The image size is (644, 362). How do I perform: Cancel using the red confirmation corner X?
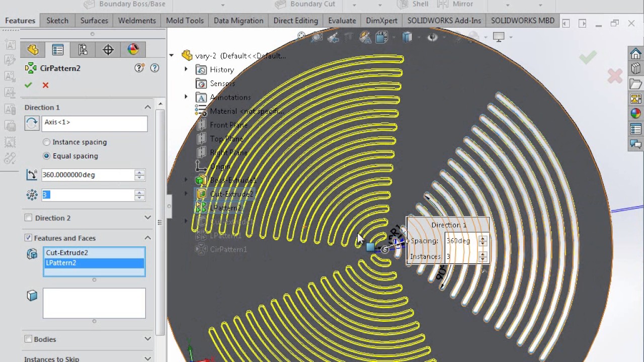pyautogui.click(x=615, y=76)
